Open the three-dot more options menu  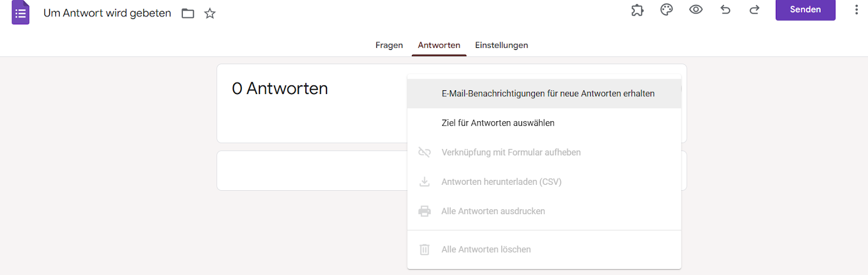click(x=857, y=10)
